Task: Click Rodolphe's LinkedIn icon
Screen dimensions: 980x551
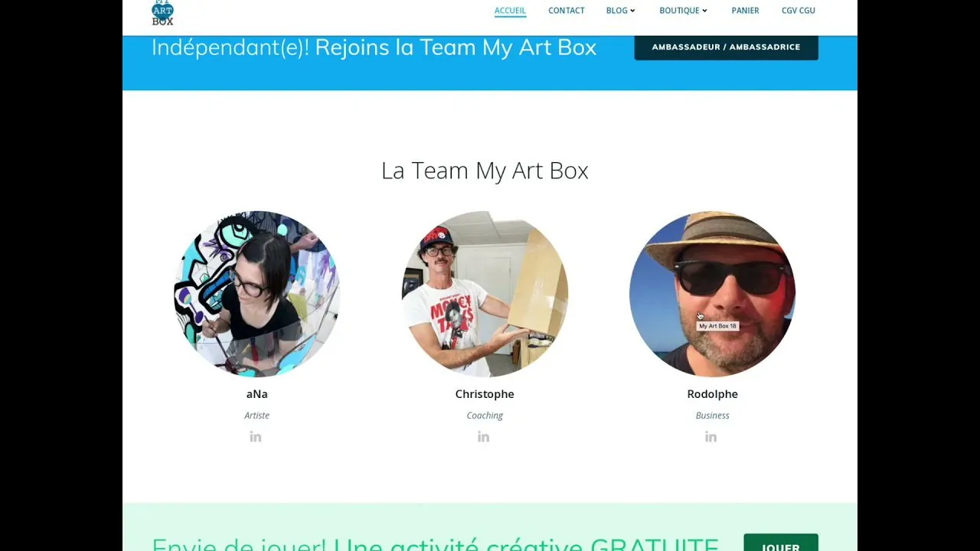Action: pos(710,436)
